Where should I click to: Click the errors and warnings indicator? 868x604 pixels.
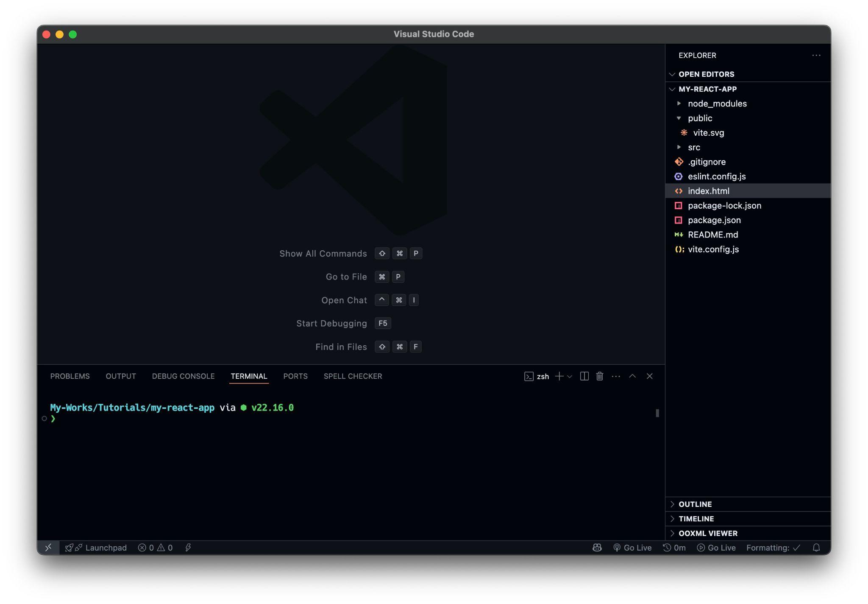[x=156, y=548]
